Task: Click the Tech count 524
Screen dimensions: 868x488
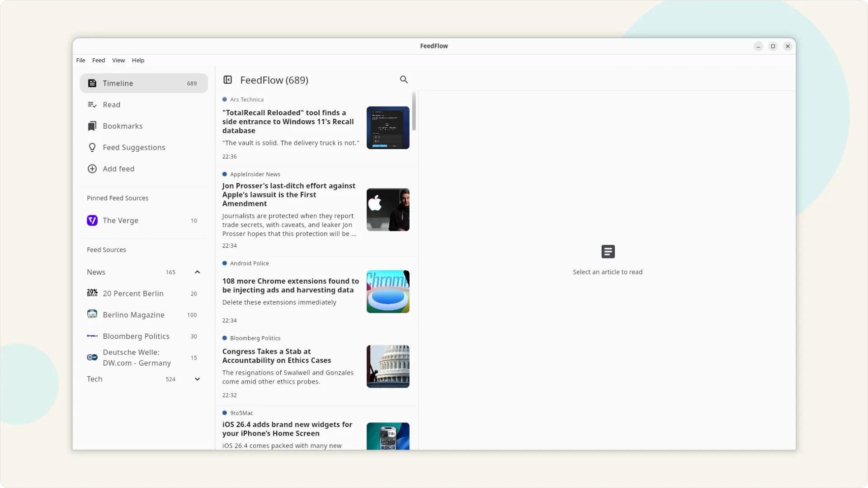Action: 170,379
